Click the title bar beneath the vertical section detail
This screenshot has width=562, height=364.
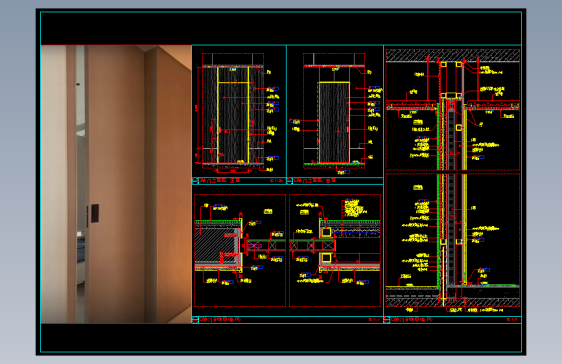452,320
